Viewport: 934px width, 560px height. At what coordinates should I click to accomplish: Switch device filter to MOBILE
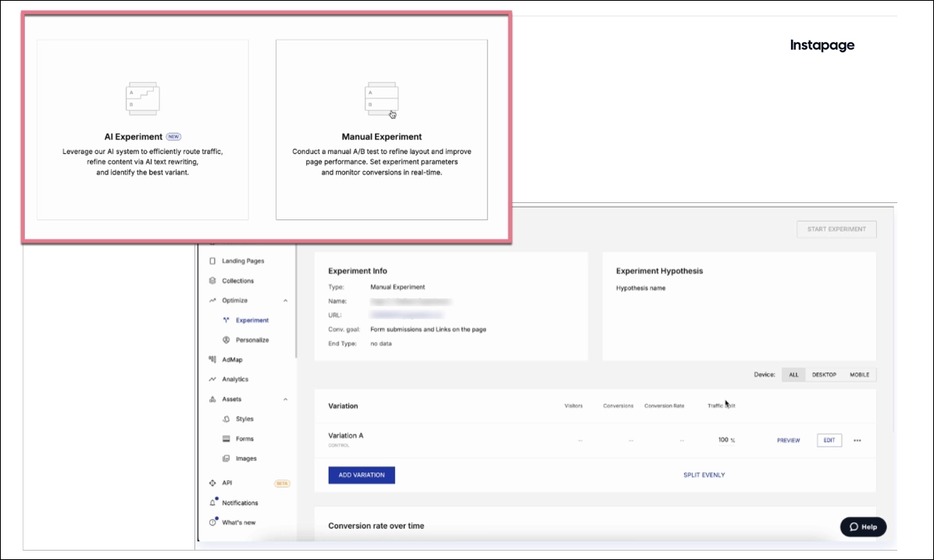[860, 374]
